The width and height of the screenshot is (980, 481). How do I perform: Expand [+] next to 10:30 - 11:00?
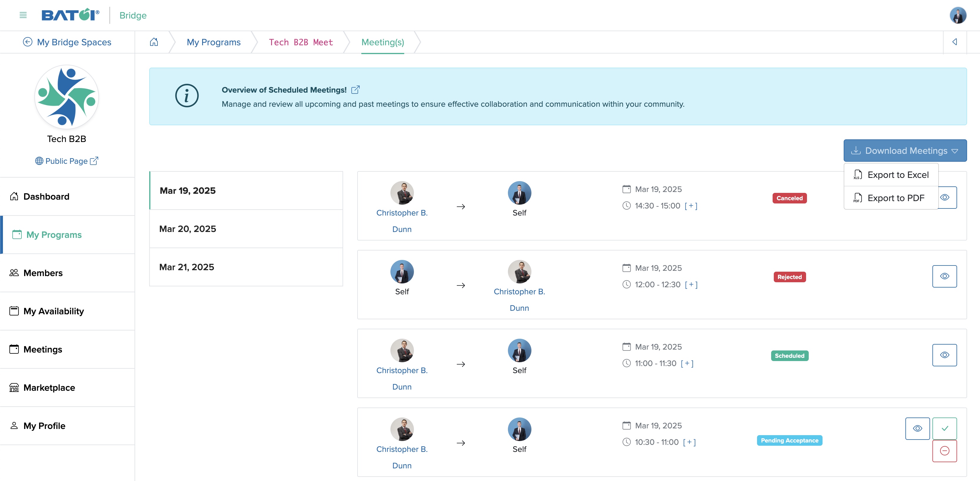click(x=689, y=442)
